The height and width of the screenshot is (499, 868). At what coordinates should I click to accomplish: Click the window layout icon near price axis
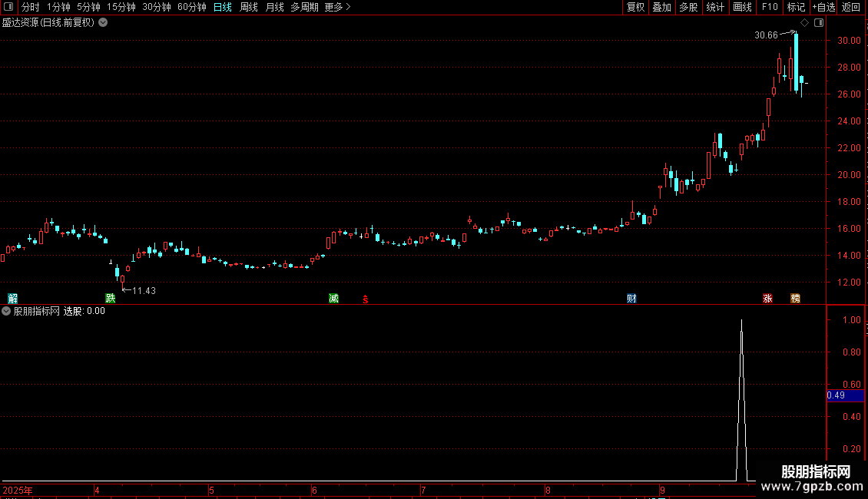pos(819,23)
